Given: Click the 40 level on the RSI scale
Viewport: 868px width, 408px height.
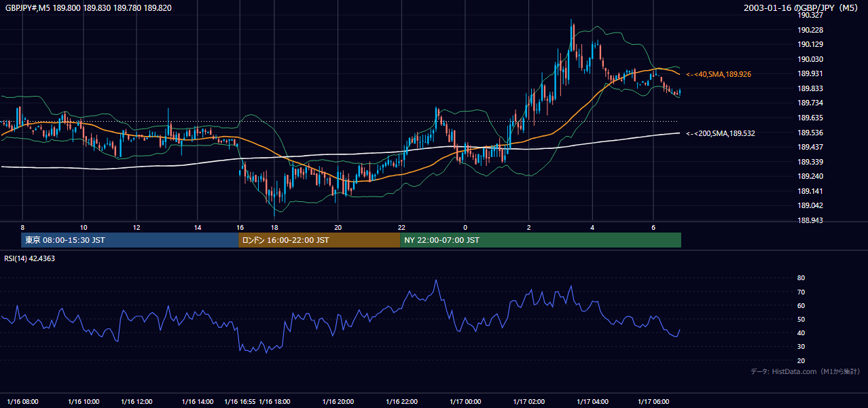Looking at the screenshot, I should click(x=801, y=333).
